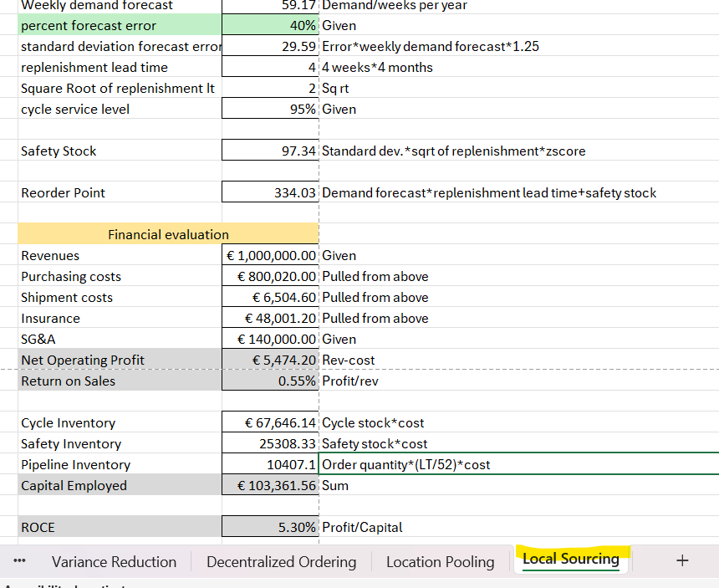The image size is (719, 588).
Task: Click the 'Standard dev.*sqrt of replenishment*zscore' note
Action: [453, 151]
